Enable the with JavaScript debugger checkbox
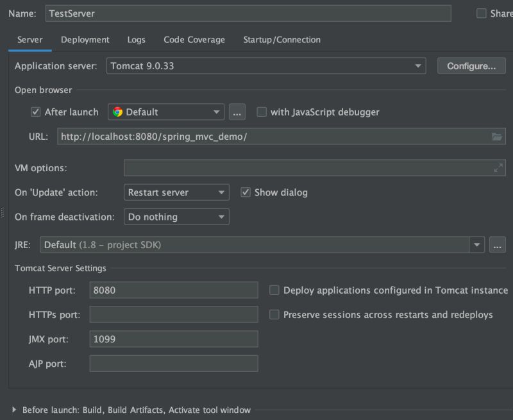This screenshot has height=420, width=513. tap(262, 112)
